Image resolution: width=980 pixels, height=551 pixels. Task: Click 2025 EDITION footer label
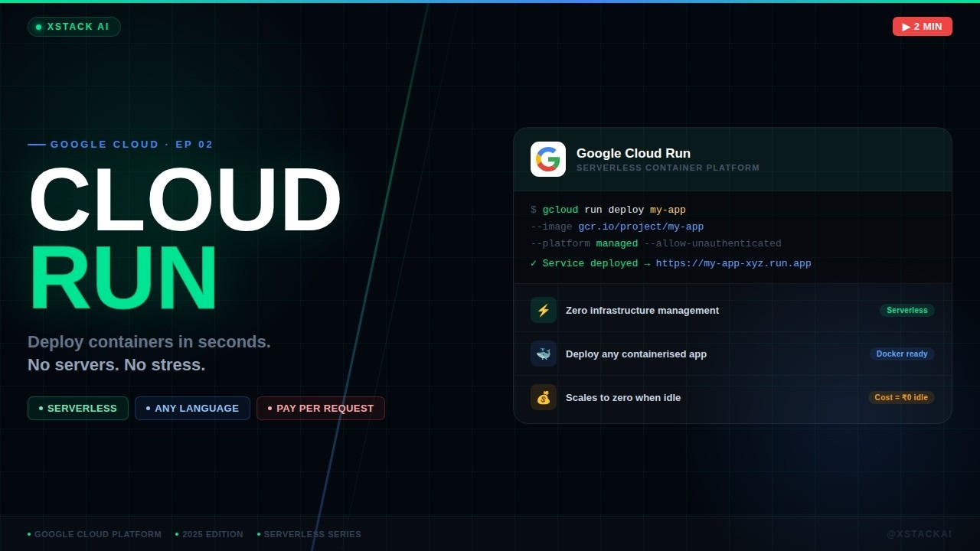tap(213, 534)
